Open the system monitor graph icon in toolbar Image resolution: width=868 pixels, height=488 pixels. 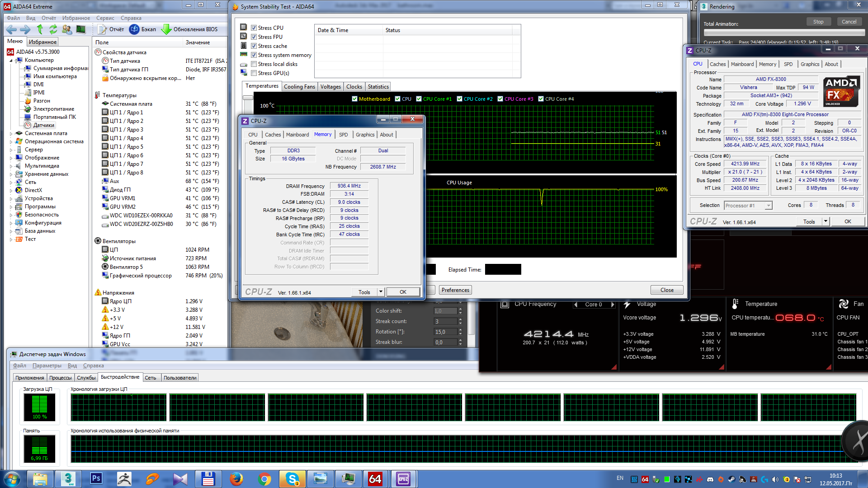coord(81,29)
